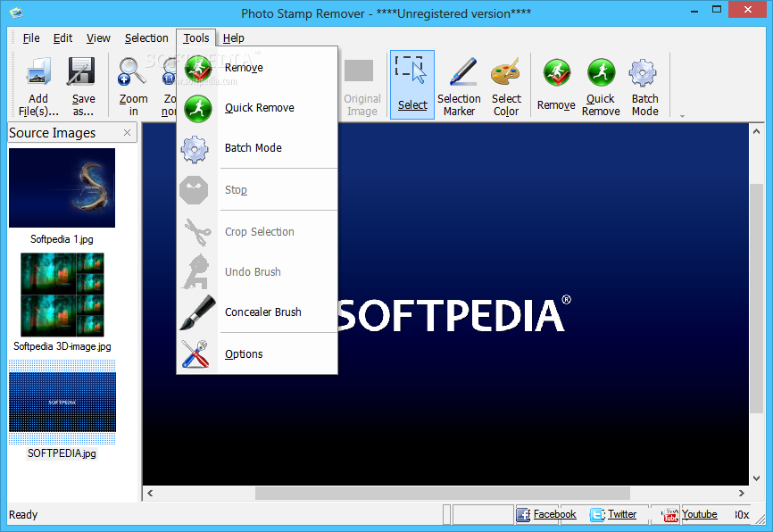Open the Selection menu
Screen dimensions: 773x532
(x=146, y=38)
